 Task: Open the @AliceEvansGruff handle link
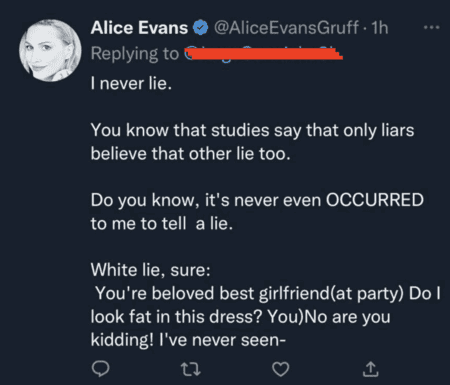[x=286, y=28]
